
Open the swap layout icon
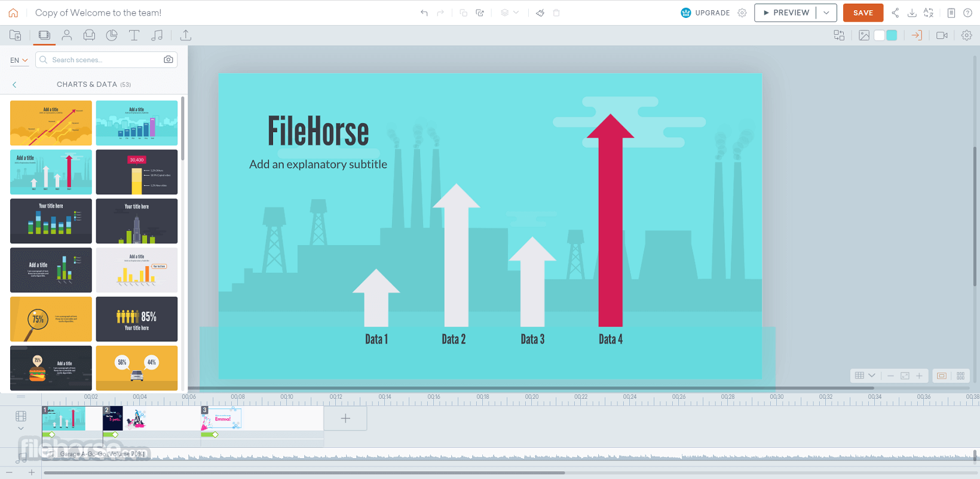(839, 35)
